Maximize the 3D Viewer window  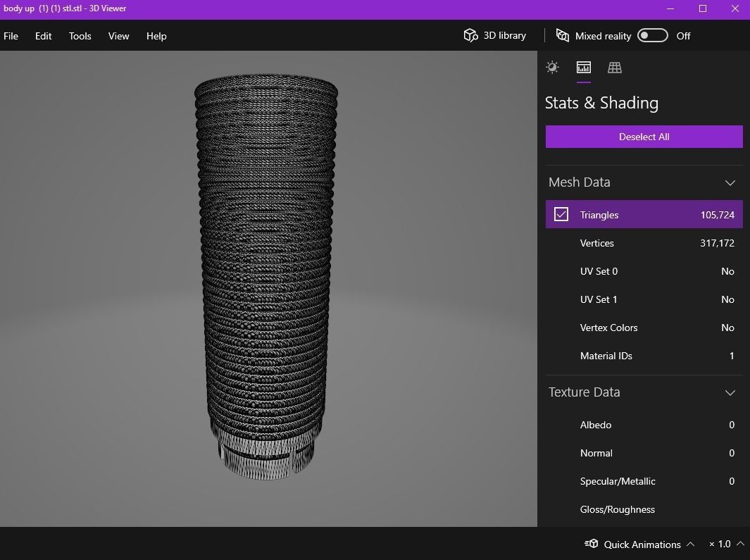(703, 8)
